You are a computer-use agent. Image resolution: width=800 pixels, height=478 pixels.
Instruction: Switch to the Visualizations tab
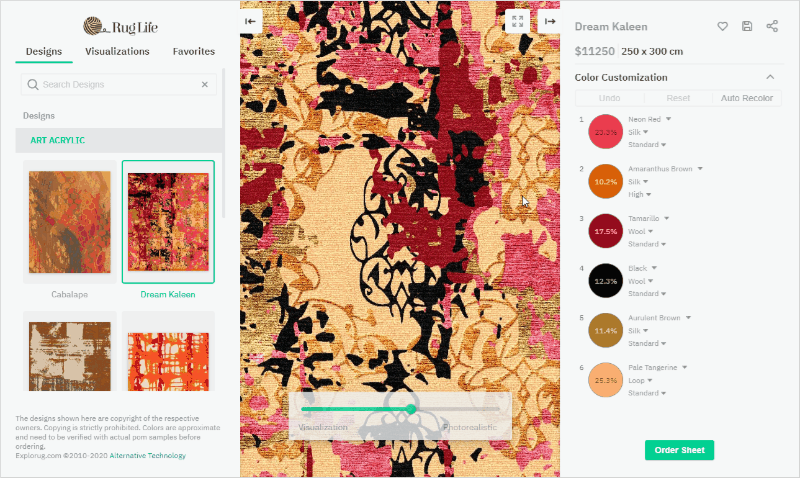[117, 51]
